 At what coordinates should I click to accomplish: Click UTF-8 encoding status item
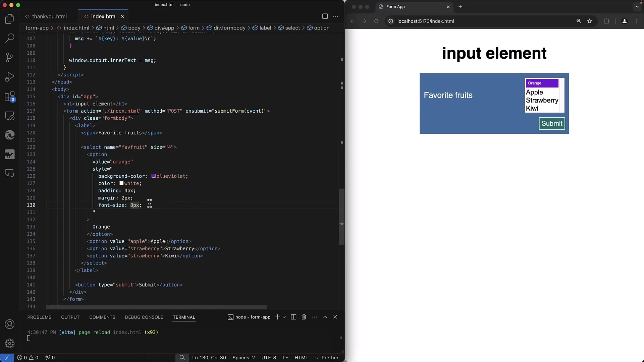[269, 358]
